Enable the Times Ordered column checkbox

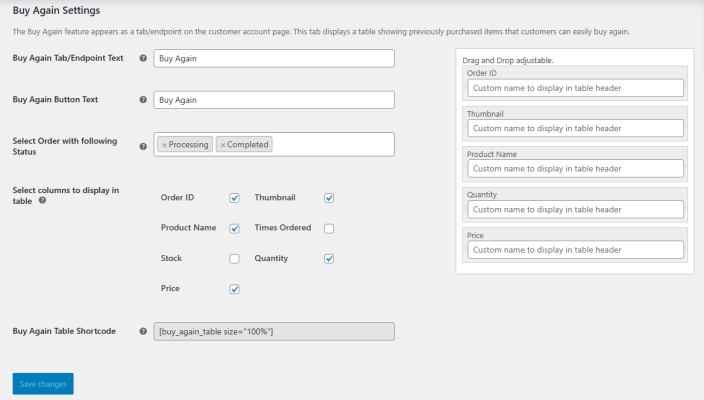(x=329, y=229)
